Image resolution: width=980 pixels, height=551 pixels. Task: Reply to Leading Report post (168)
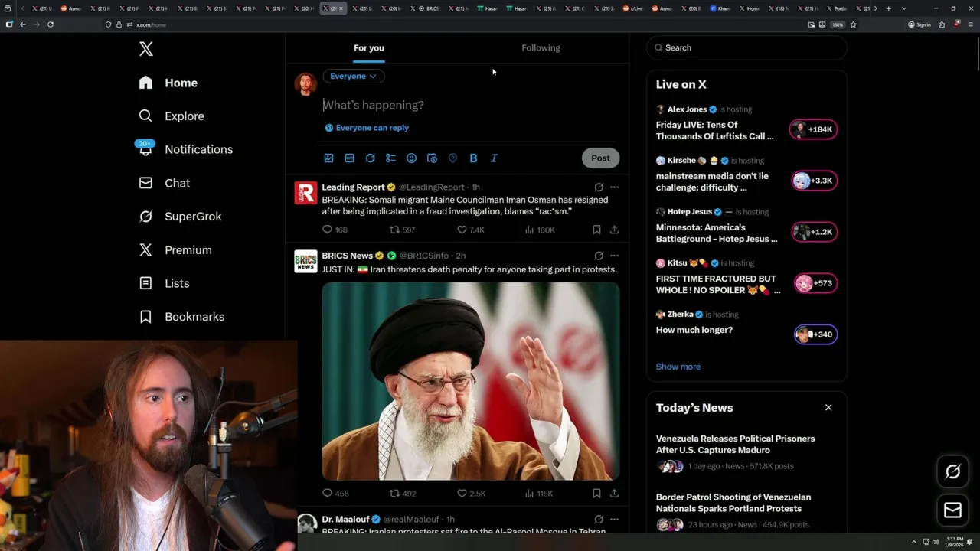click(x=335, y=230)
